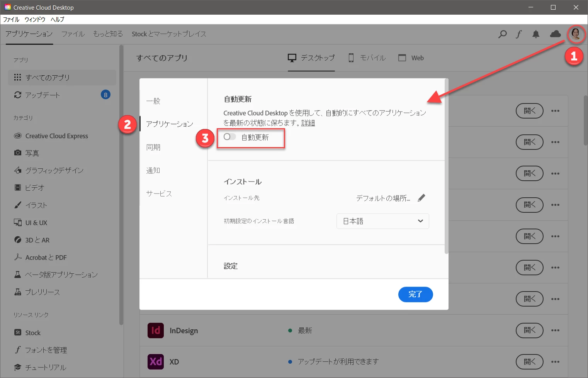This screenshot has width=588, height=378.
Task: Select the プレリリース icon category
Action: [17, 292]
